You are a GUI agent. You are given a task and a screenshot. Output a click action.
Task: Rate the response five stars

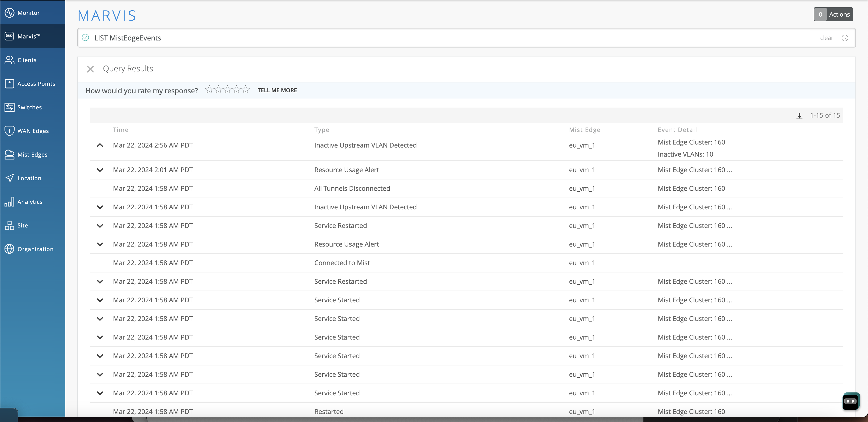pos(246,90)
